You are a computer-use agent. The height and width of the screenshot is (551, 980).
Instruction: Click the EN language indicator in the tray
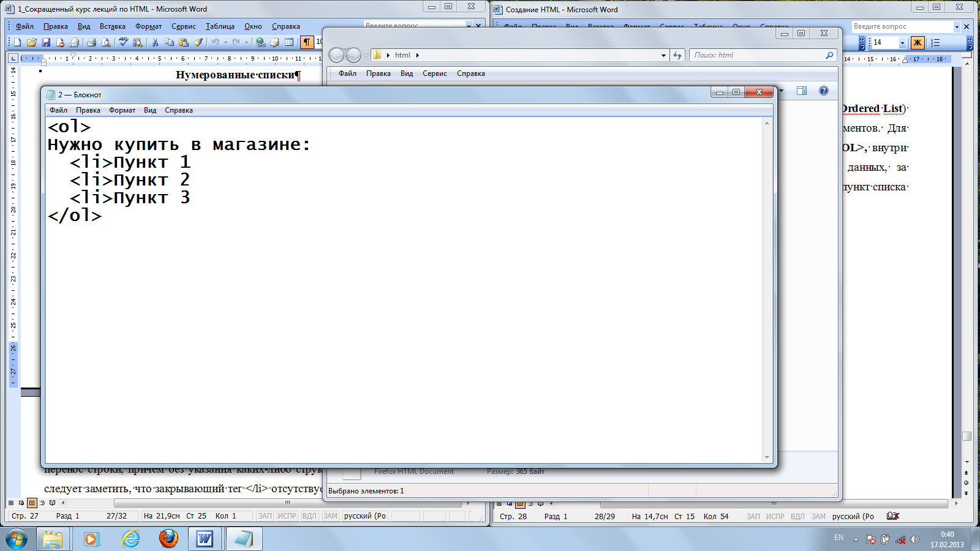point(839,538)
